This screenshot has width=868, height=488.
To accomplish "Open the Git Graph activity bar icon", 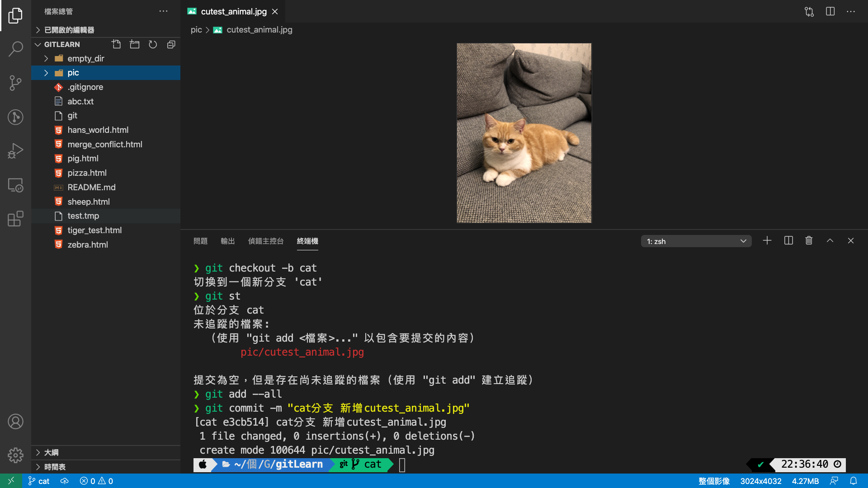I will [15, 117].
